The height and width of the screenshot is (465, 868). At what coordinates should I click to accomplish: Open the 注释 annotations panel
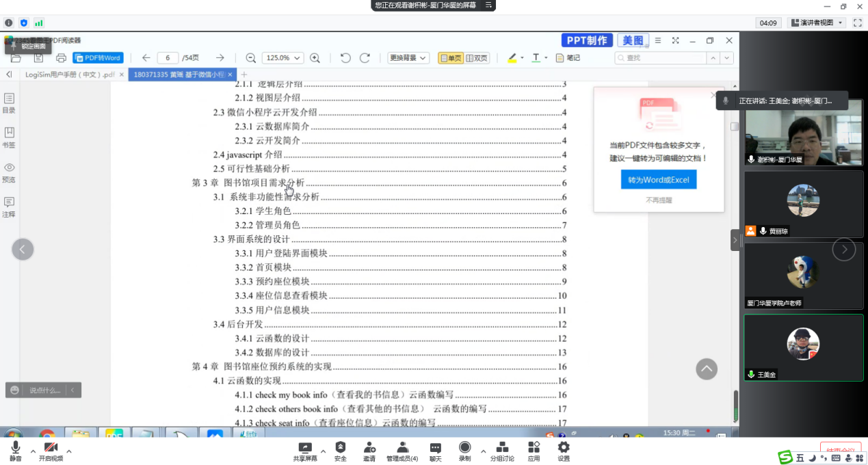[x=9, y=207]
